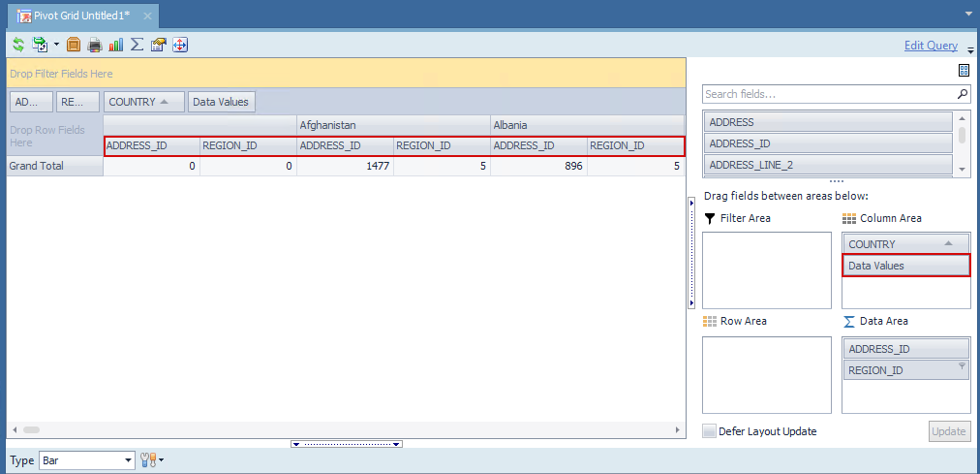Select ADDRESS_LINE_2 field in list

tap(828, 165)
